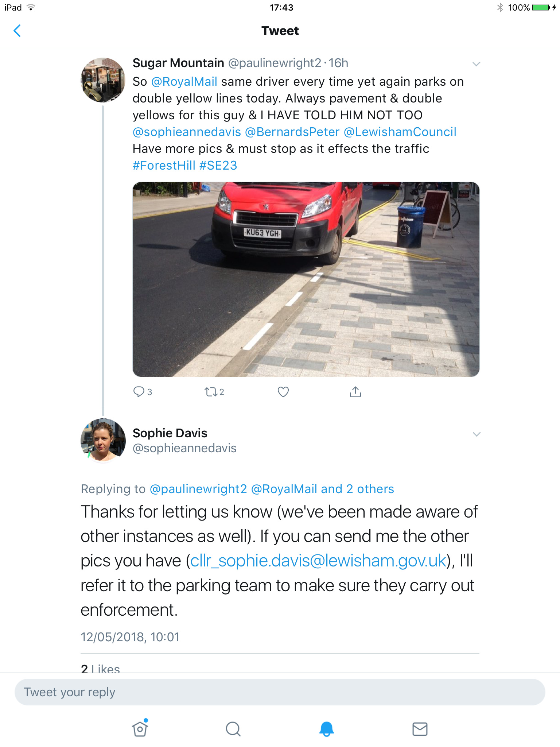Open Sugar Mountain's profile picture
Viewport: 560px width, 747px height.
(103, 80)
